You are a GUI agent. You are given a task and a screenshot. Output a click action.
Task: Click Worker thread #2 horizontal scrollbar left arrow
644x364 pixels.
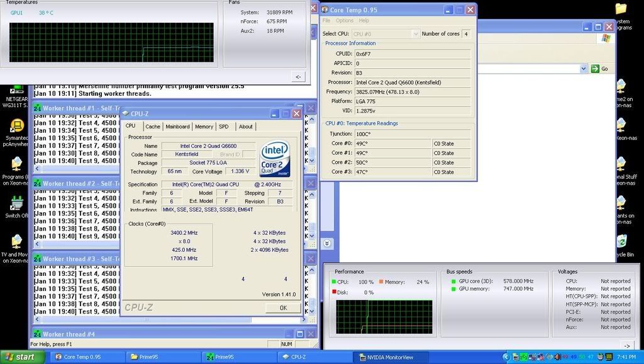point(37,244)
